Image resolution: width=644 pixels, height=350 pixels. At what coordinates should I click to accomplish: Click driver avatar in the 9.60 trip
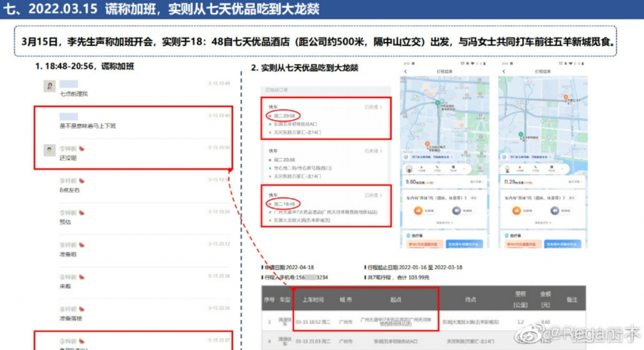(x=408, y=169)
